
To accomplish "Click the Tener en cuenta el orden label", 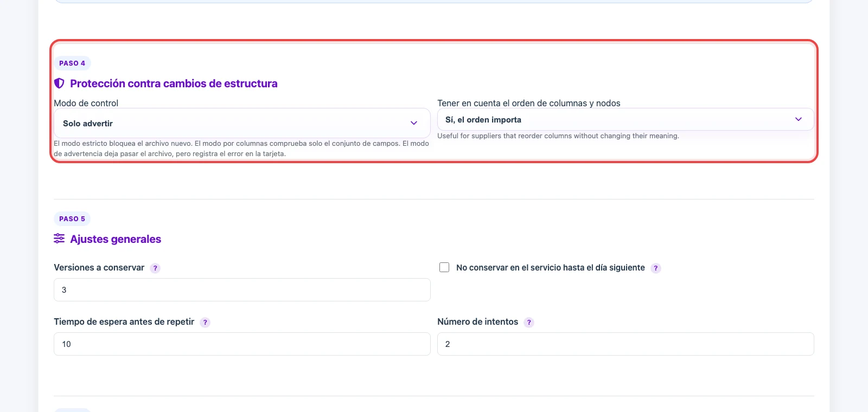I will pos(529,103).
